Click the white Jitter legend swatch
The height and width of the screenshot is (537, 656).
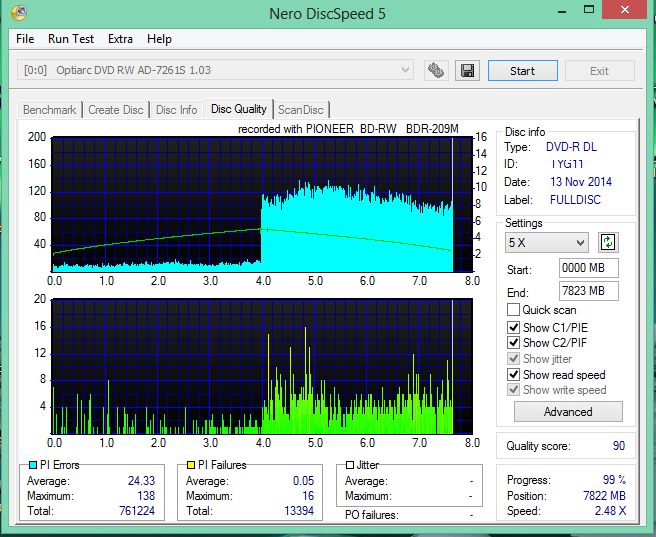click(x=350, y=465)
